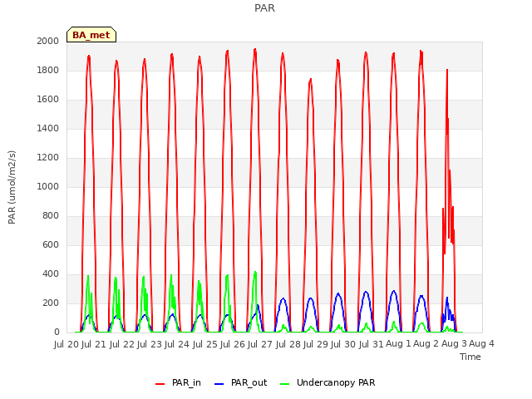Click the 1400 y-axis tick label

pyautogui.click(x=48, y=128)
